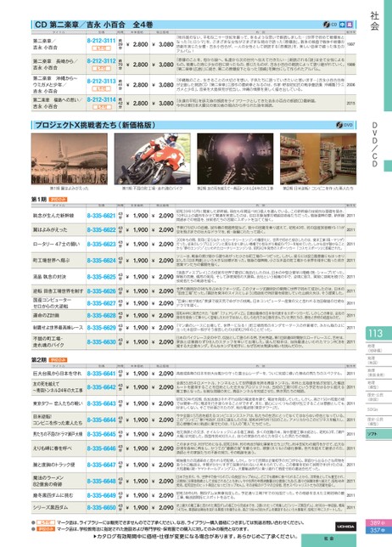Viewport: 392px width, 547px height.
Task: Click the orange outlined badge under code 8-212-3111
Action: (x=102, y=48)
